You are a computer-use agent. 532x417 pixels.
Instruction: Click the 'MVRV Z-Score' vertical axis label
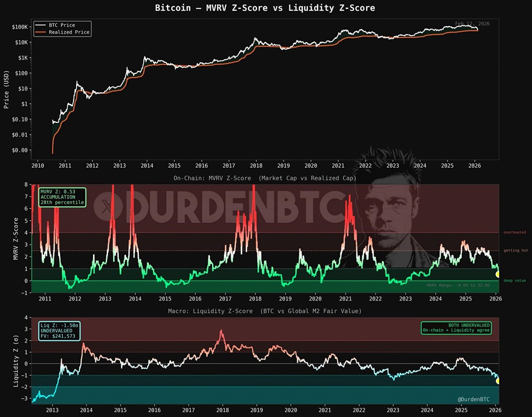click(x=15, y=239)
